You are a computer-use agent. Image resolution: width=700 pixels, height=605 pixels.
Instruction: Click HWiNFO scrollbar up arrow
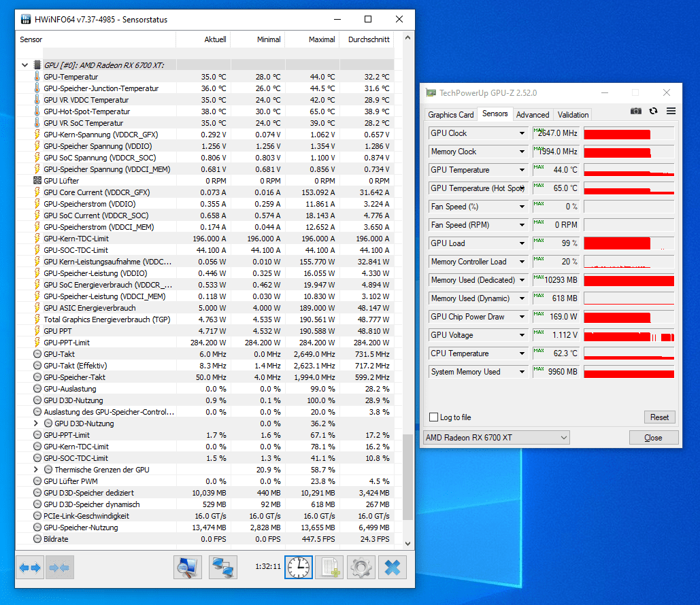point(407,38)
